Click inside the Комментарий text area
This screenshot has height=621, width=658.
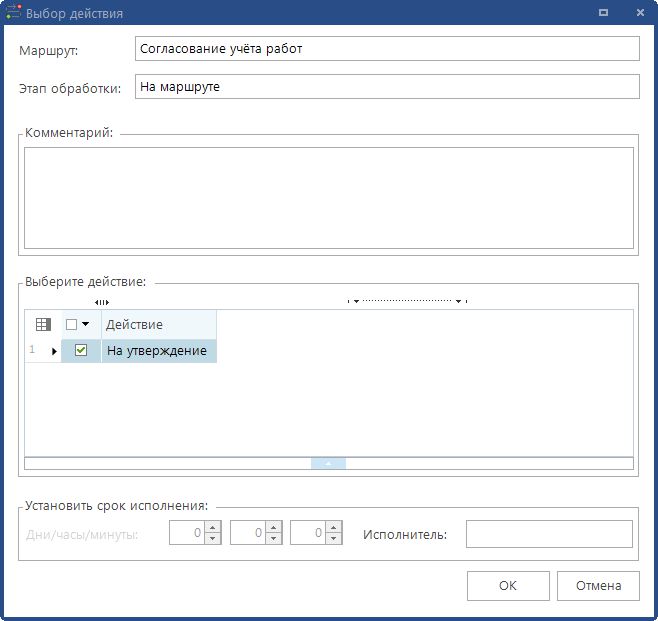[329, 197]
